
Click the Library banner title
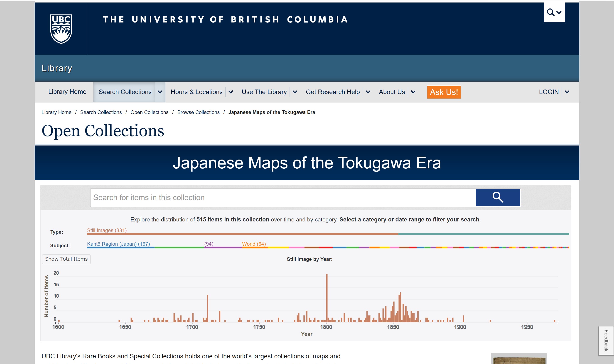[x=57, y=68]
